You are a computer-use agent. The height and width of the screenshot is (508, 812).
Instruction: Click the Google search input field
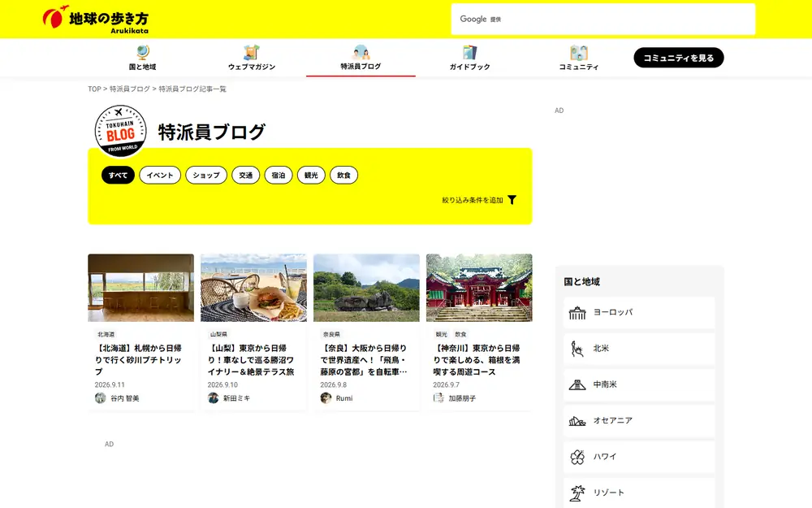603,20
